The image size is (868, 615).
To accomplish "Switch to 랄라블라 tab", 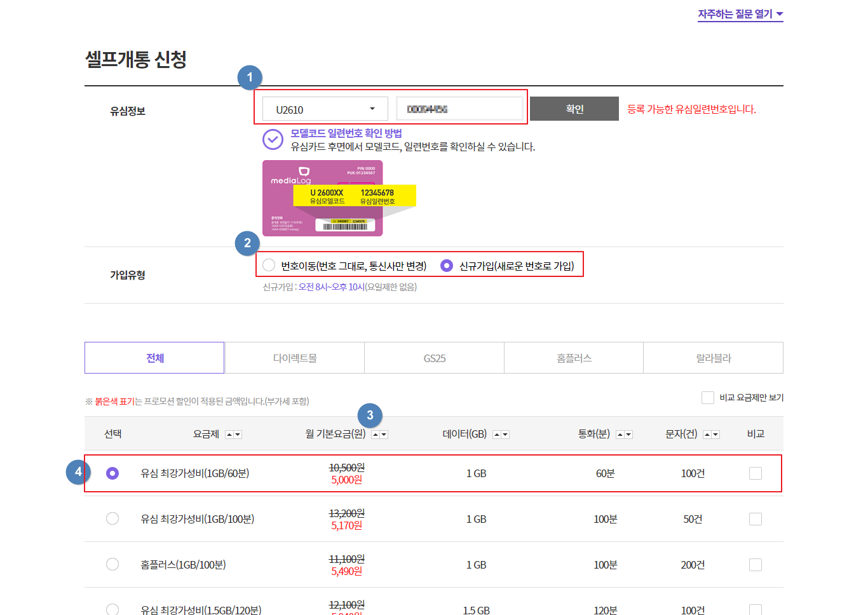I will 714,358.
